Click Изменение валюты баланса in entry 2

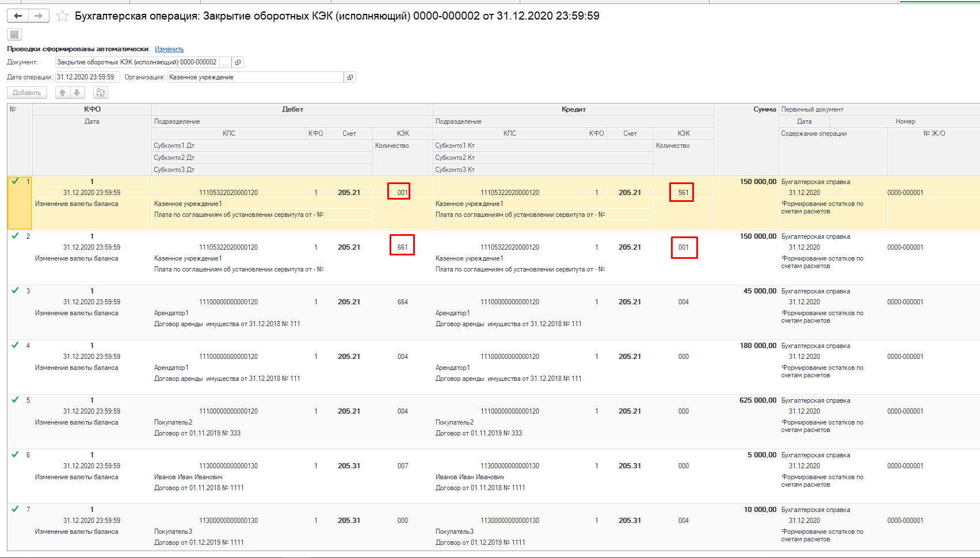pyautogui.click(x=77, y=258)
